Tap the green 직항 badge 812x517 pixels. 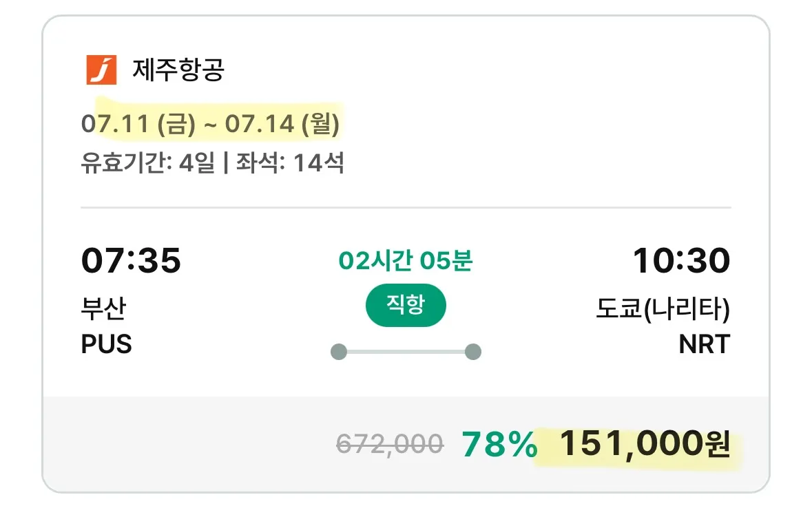click(x=406, y=306)
